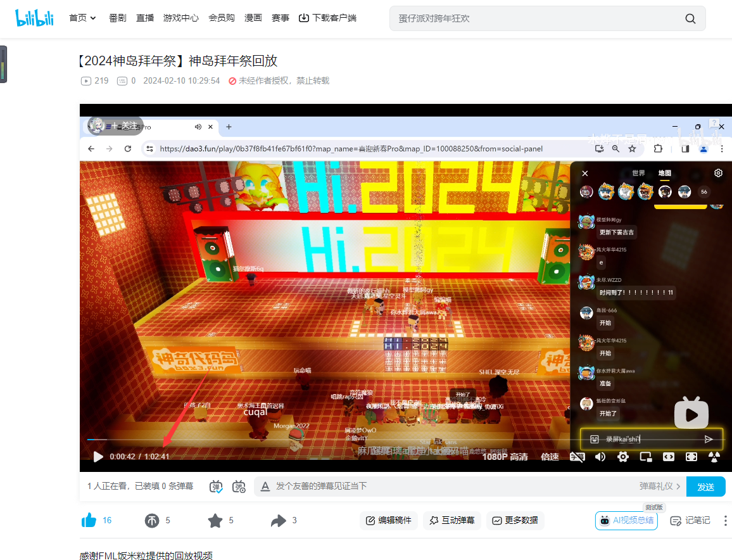Open danmaku settings icon
Screen dimensions: 732x560
[239, 487]
